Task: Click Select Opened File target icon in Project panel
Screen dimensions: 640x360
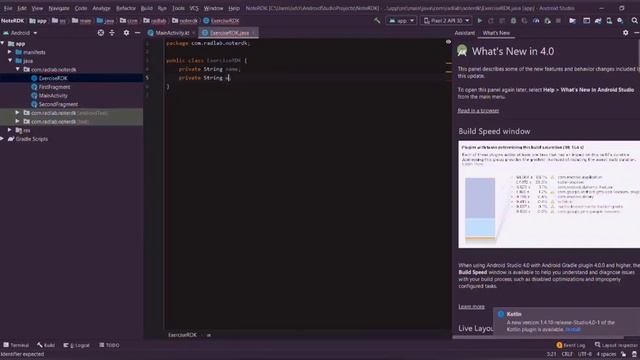Action: click(x=101, y=33)
